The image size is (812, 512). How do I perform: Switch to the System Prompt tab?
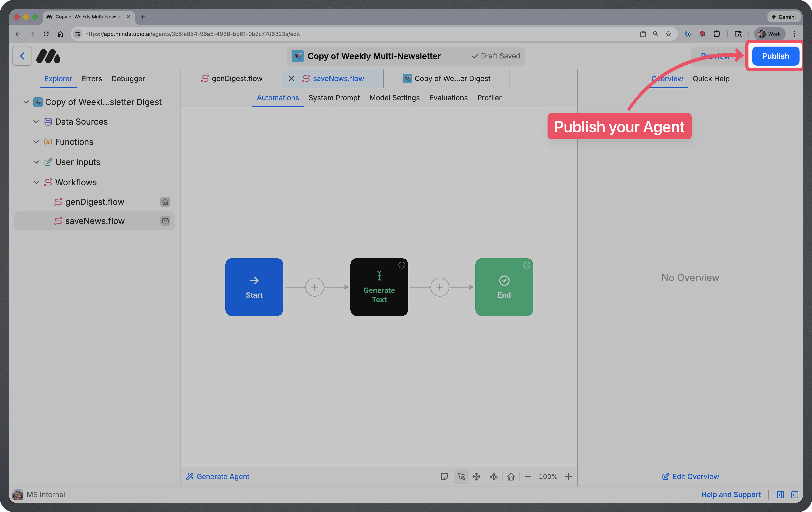point(334,98)
